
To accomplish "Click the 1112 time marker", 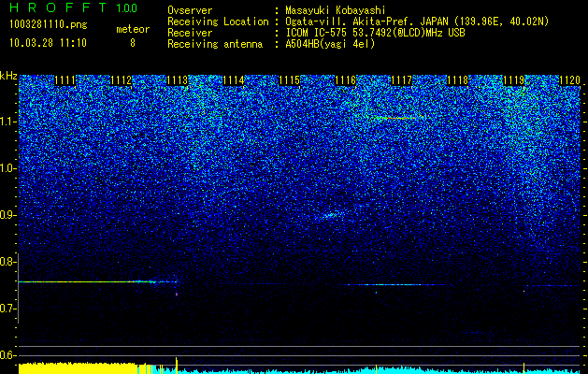I will (x=122, y=80).
